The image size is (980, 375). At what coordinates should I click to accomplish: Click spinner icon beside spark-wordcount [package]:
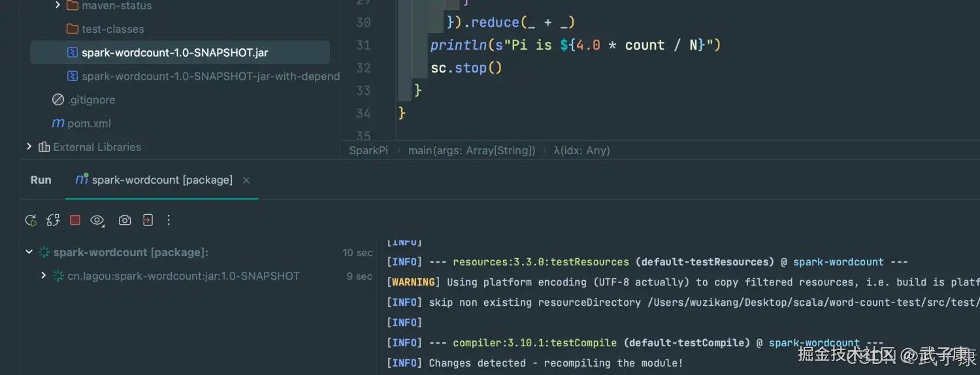point(44,252)
